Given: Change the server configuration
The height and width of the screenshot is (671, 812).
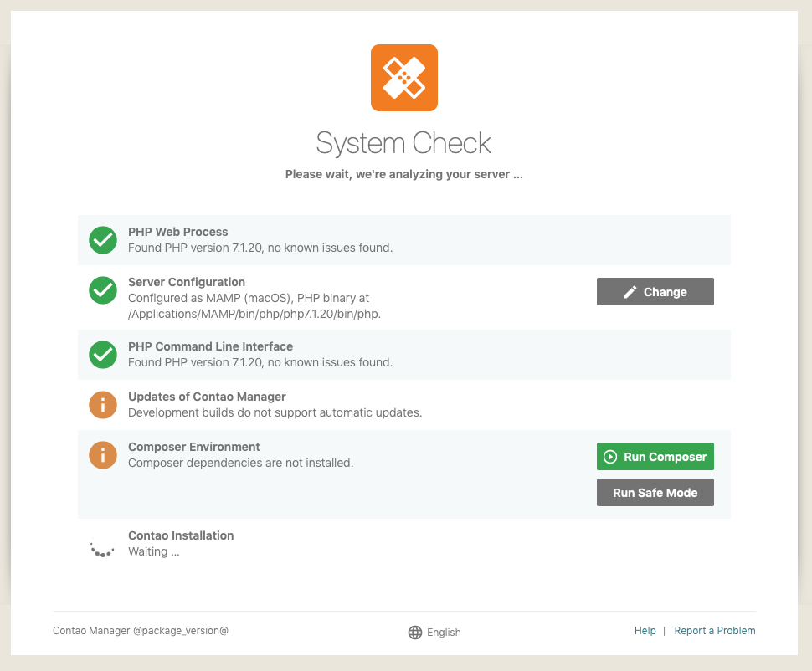Looking at the screenshot, I should [655, 291].
